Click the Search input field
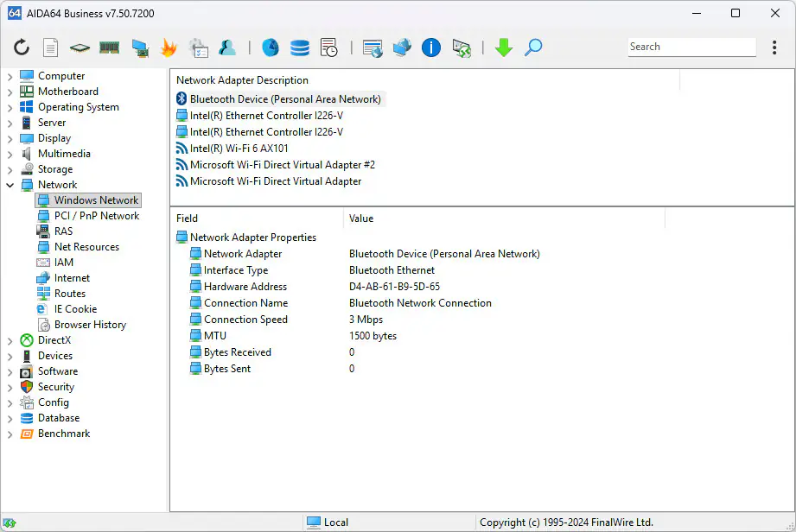 [691, 47]
